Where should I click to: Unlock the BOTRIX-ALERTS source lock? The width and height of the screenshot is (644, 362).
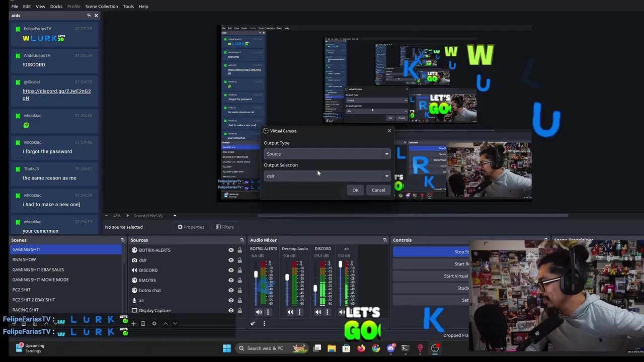[x=239, y=250]
